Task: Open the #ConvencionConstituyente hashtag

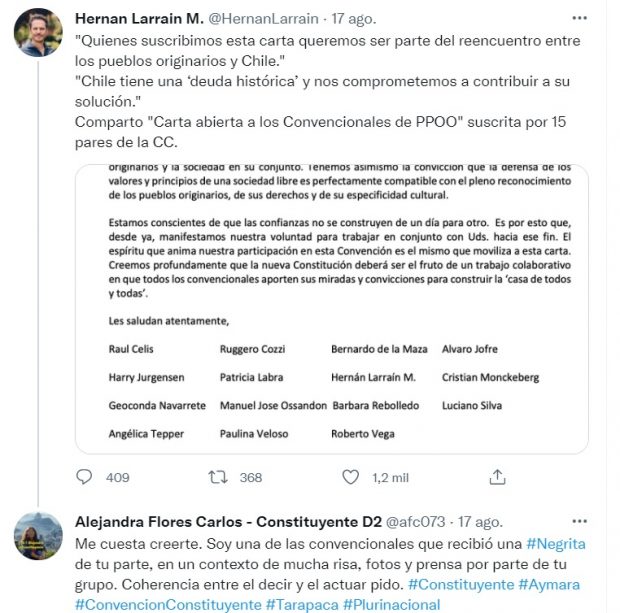Action: [x=167, y=604]
